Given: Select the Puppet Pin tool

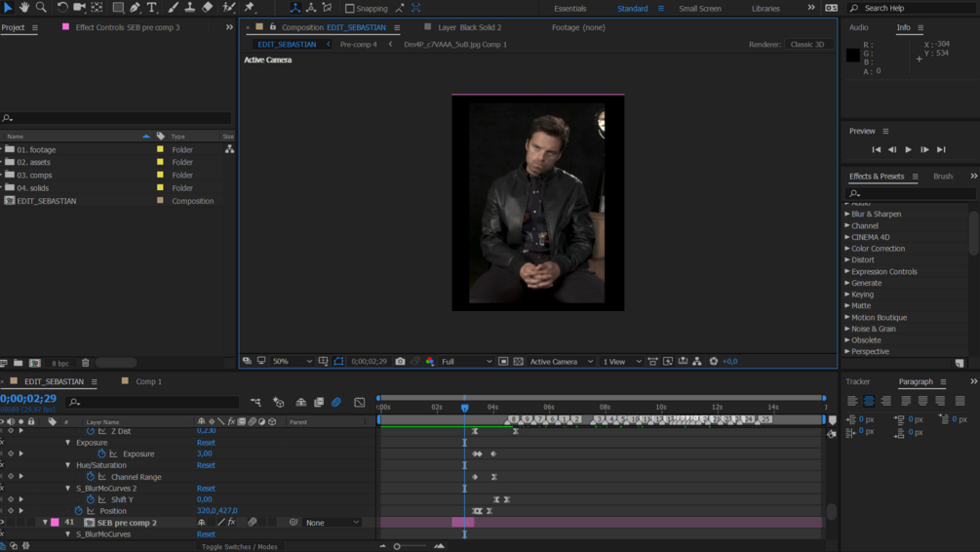Looking at the screenshot, I should pos(250,8).
